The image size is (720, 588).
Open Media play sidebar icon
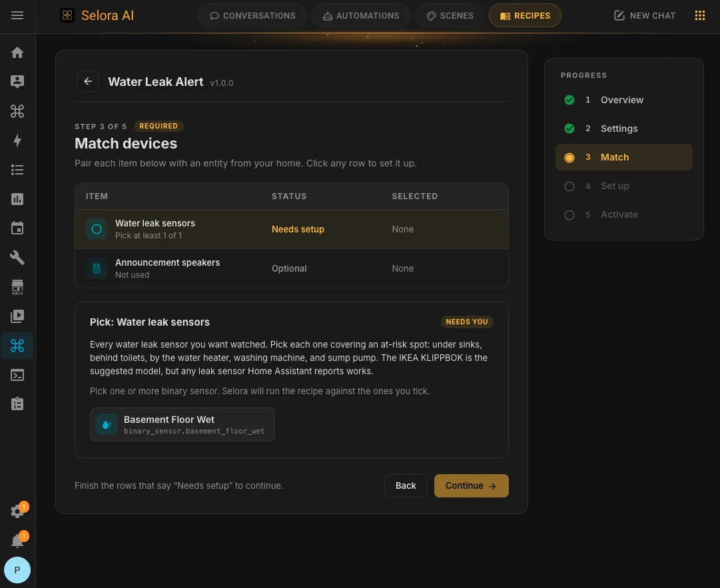(17, 316)
